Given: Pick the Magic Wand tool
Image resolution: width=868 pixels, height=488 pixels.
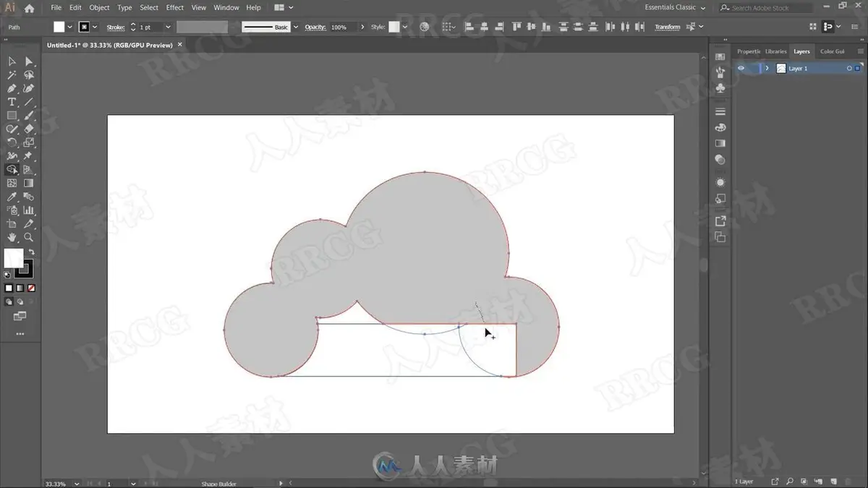Looking at the screenshot, I should pos(12,75).
